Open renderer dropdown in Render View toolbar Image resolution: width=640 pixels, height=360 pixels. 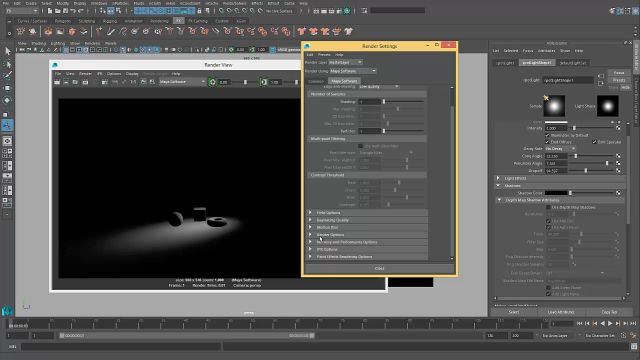coord(182,82)
